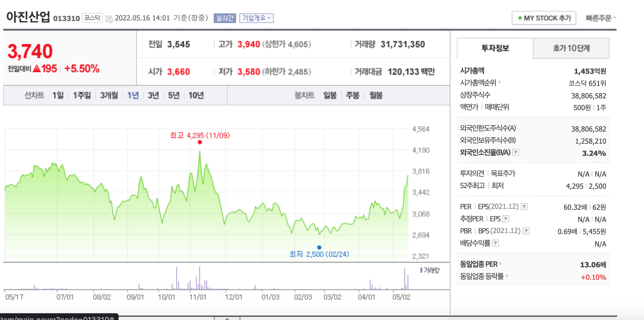Click the PBR value 0.69배
Screen dimensions: 644x320
pos(567,232)
